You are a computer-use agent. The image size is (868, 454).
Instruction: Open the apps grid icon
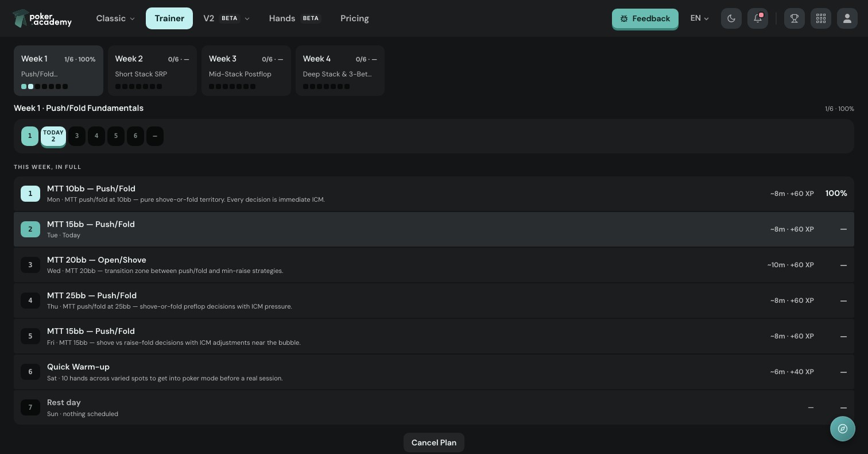click(821, 18)
